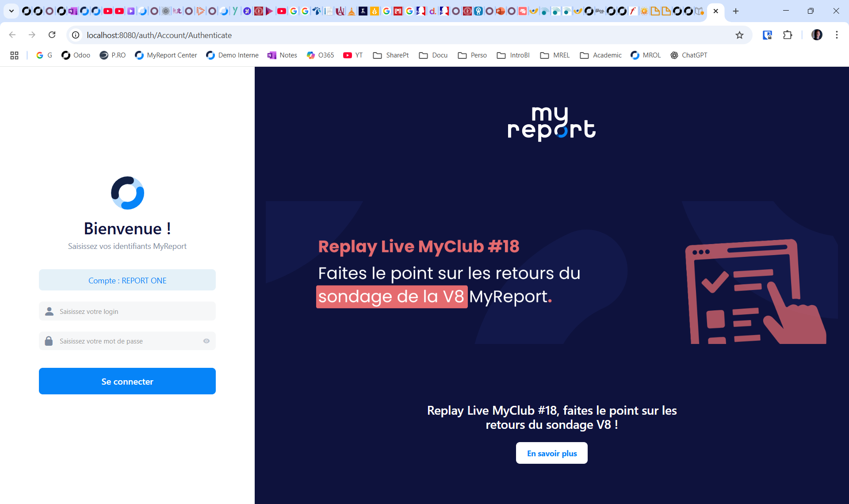The width and height of the screenshot is (849, 504).
Task: Click the Se connecter button
Action: (x=127, y=381)
